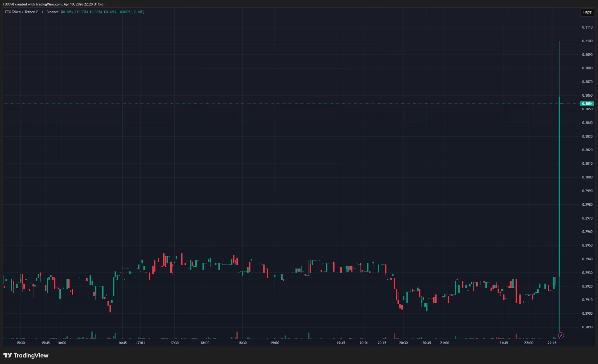Click the -0.0005 (-0.16%) change value
This screenshot has width=598, height=364.
tap(131, 12)
